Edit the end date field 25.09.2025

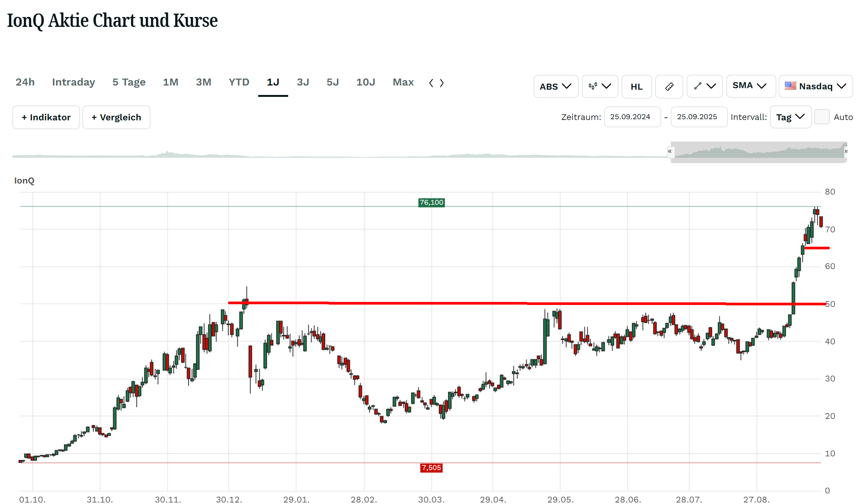699,117
